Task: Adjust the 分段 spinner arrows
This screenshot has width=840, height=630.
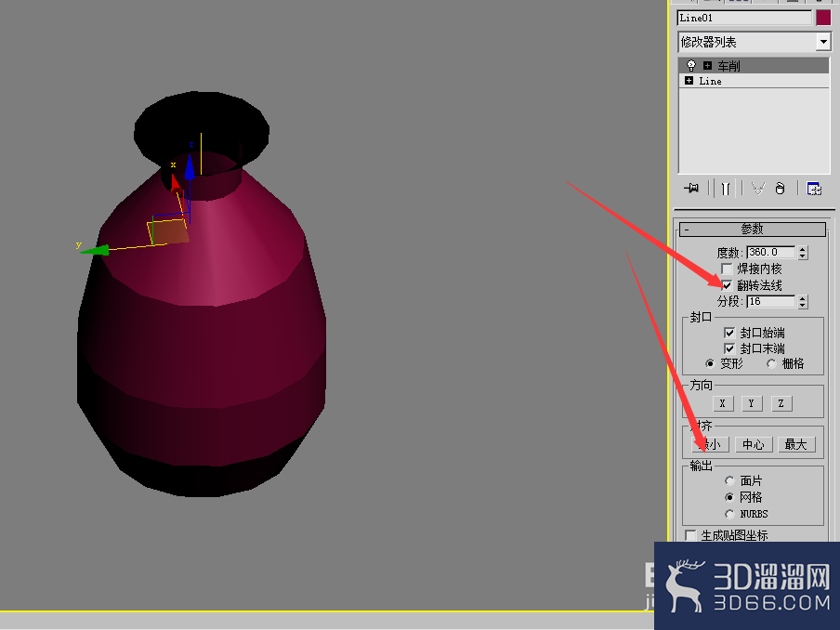Action: click(803, 302)
